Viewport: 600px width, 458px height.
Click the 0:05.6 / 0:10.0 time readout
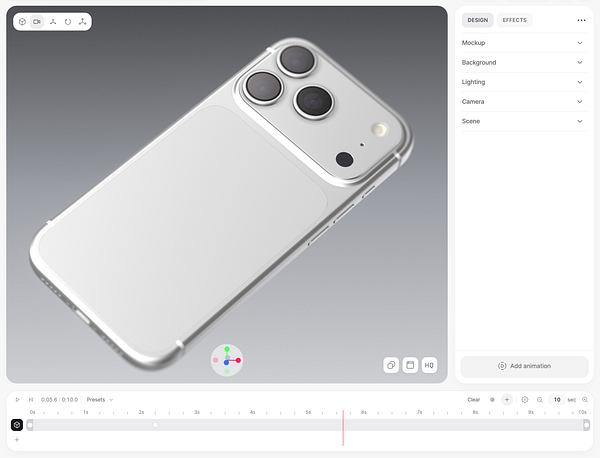pyautogui.click(x=59, y=399)
